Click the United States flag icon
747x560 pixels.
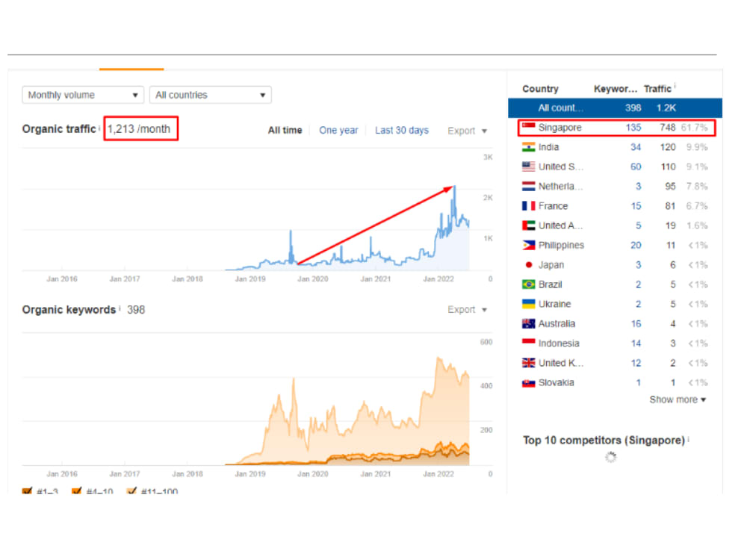click(528, 167)
